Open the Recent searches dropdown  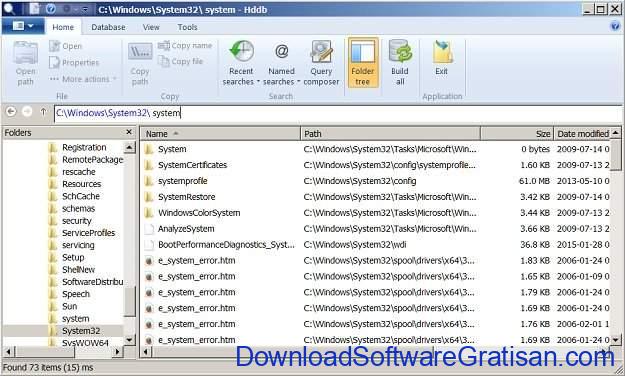click(x=241, y=63)
